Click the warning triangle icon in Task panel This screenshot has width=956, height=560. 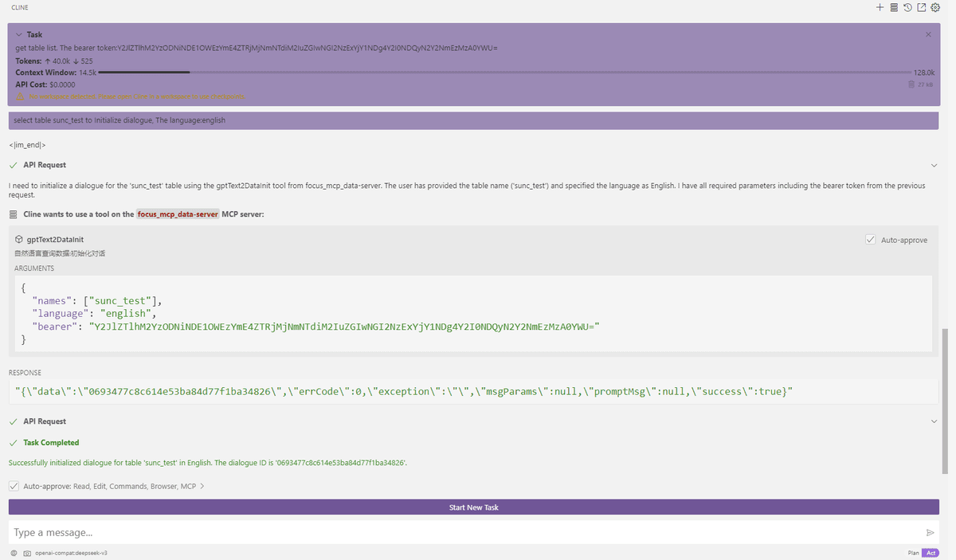(x=20, y=96)
